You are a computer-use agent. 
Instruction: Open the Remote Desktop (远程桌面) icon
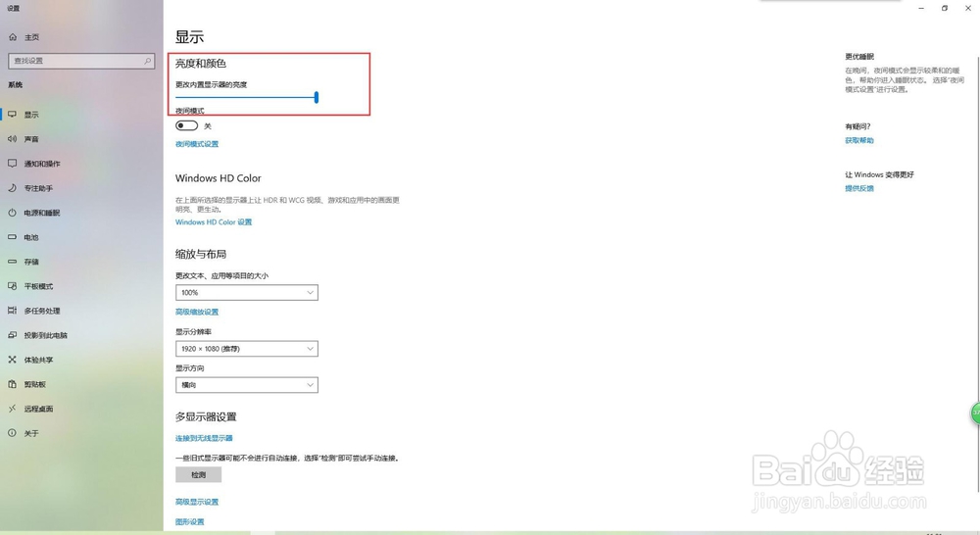(x=13, y=409)
